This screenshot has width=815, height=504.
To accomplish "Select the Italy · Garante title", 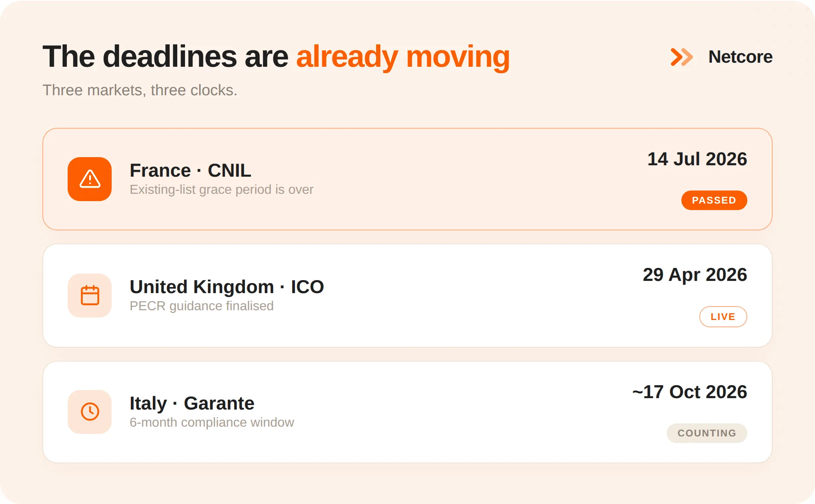I will click(192, 403).
